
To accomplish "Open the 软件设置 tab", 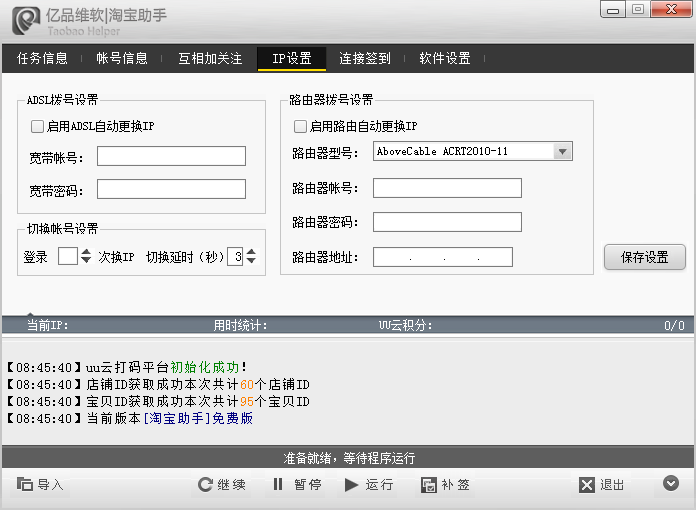I will tap(445, 59).
